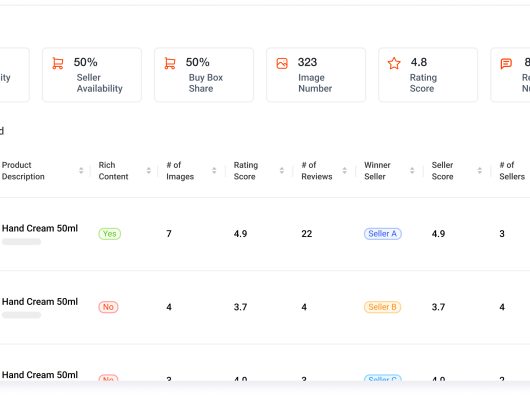Click # of Sellers column header

click(512, 171)
